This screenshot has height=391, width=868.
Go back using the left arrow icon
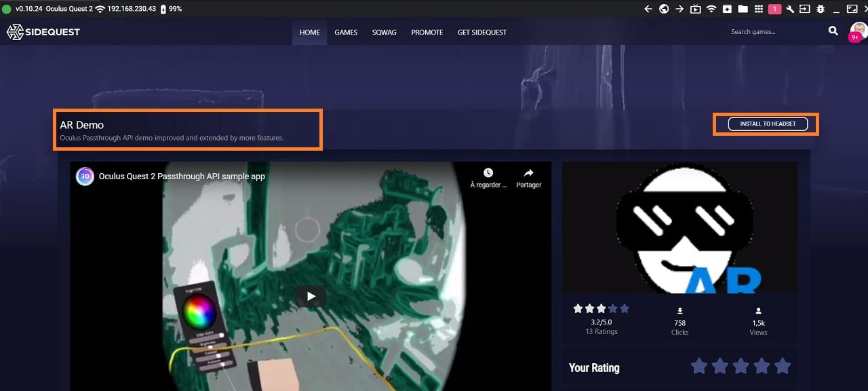[648, 9]
